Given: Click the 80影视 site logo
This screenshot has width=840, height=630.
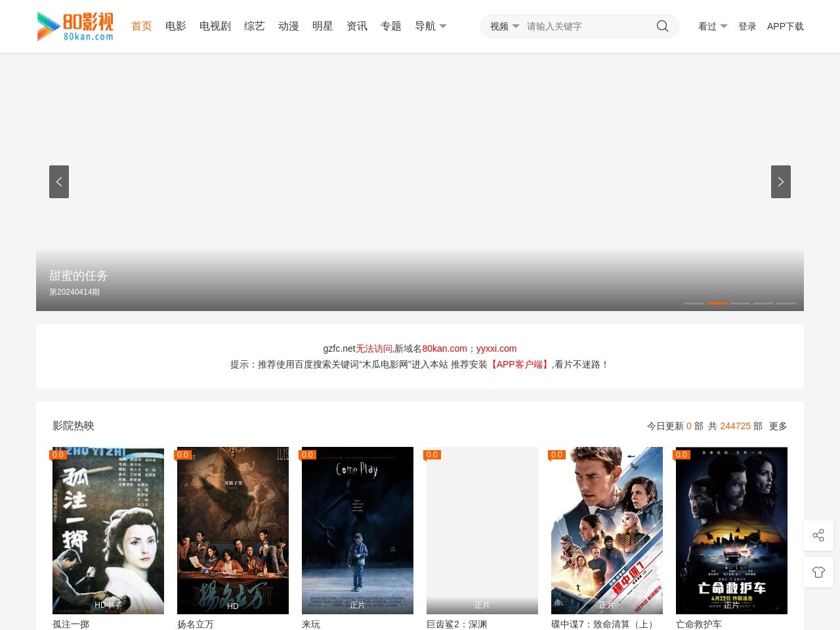Looking at the screenshot, I should coord(75,26).
